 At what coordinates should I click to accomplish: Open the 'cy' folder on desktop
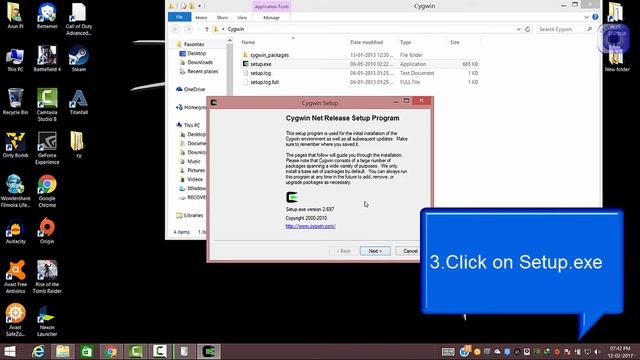pos(78,144)
